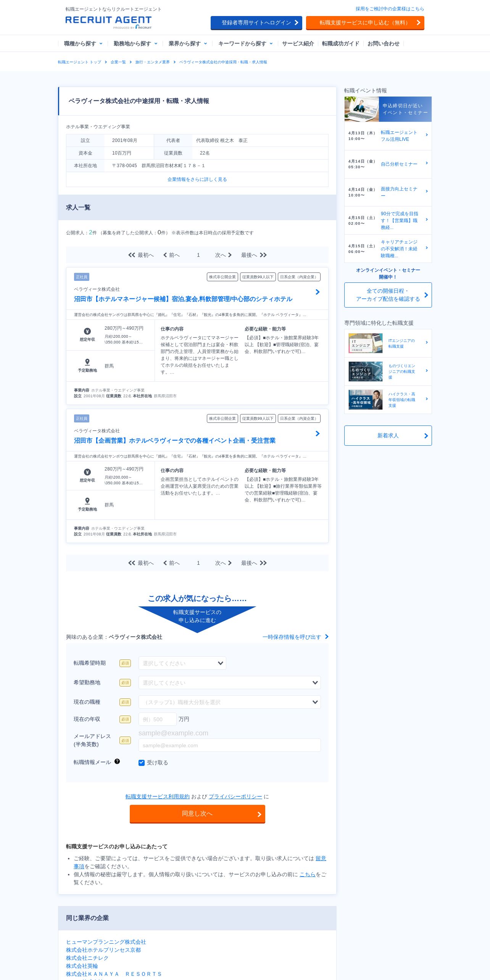The image size is (490, 980).
Task: Click chevron beside 企画営業 job title
Action: [x=318, y=434]
